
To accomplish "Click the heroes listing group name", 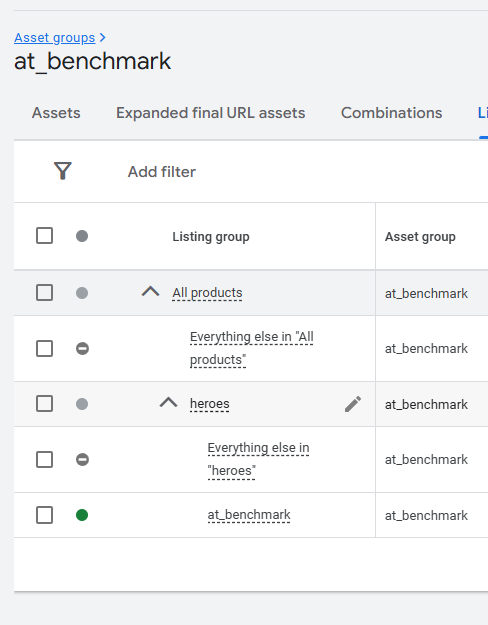I will click(210, 404).
